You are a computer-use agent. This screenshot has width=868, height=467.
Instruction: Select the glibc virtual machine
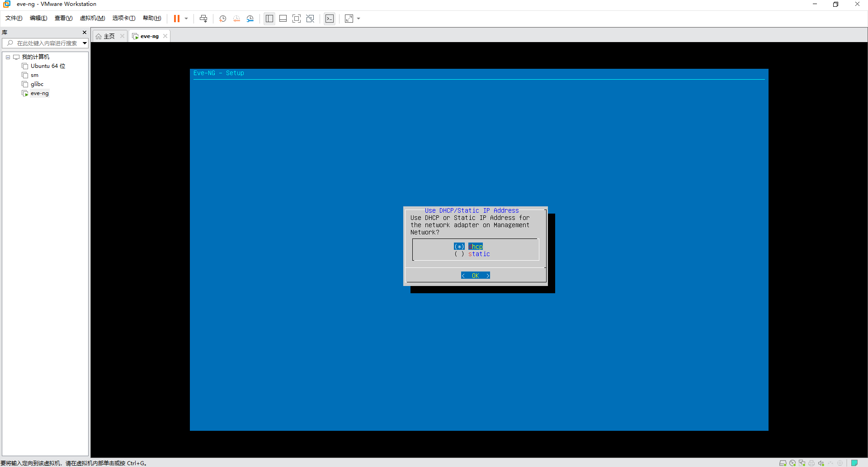[x=37, y=84]
